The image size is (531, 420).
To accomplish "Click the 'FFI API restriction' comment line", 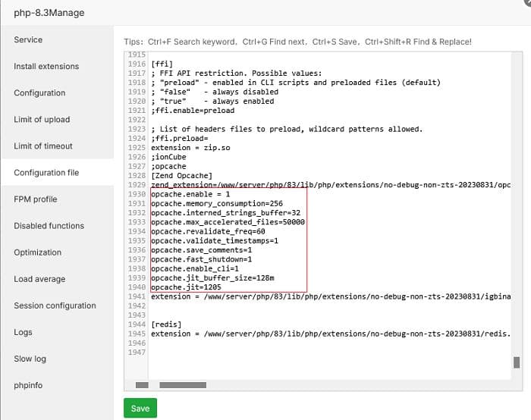I will point(237,73).
